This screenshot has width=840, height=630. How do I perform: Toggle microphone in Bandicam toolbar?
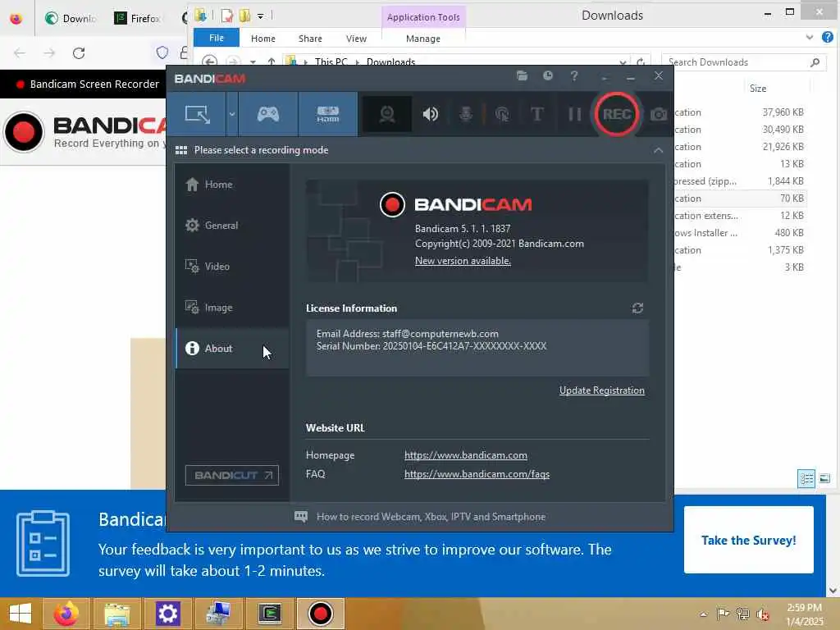[x=466, y=114]
